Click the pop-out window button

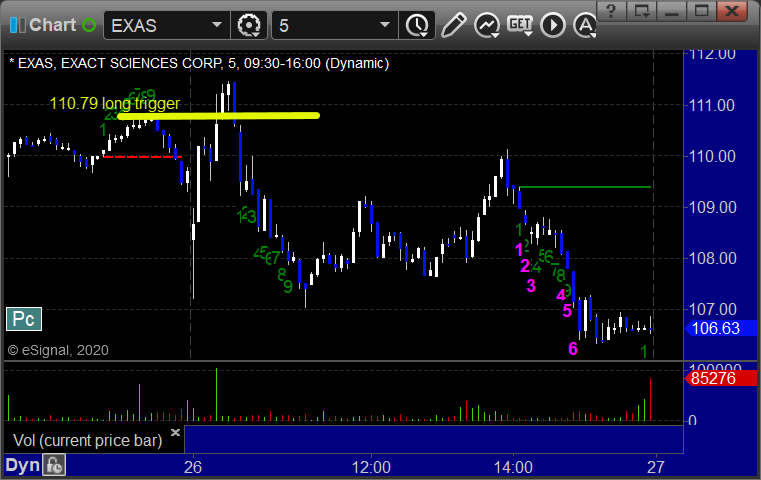coord(641,10)
